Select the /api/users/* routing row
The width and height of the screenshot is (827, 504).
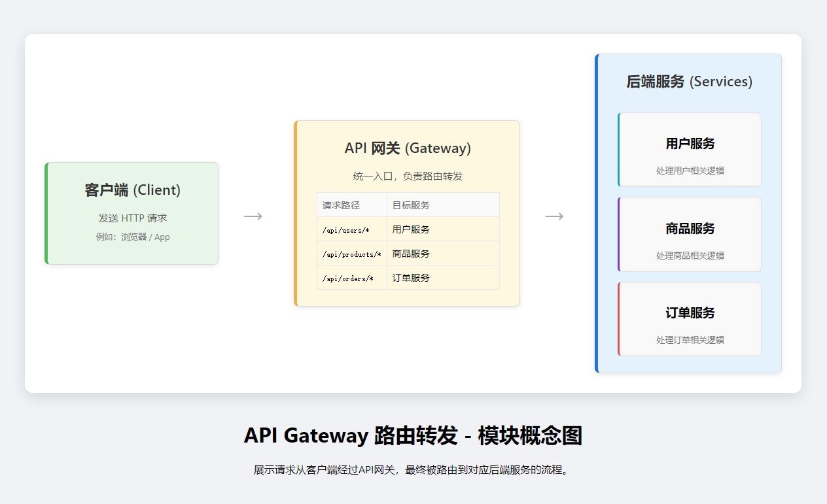[x=407, y=229]
